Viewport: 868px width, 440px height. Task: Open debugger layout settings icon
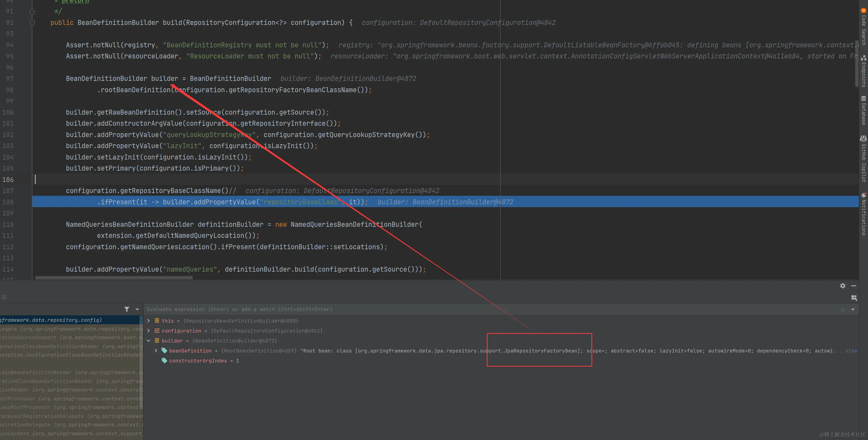pos(854,297)
